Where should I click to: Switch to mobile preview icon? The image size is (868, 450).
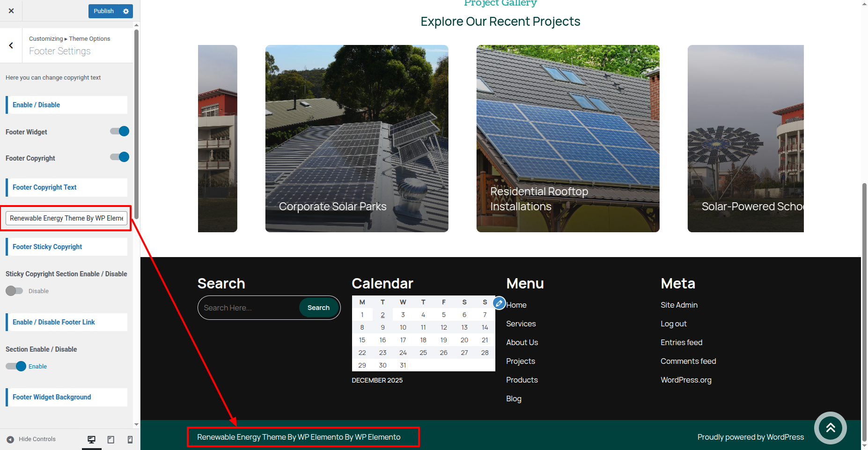pos(130,439)
